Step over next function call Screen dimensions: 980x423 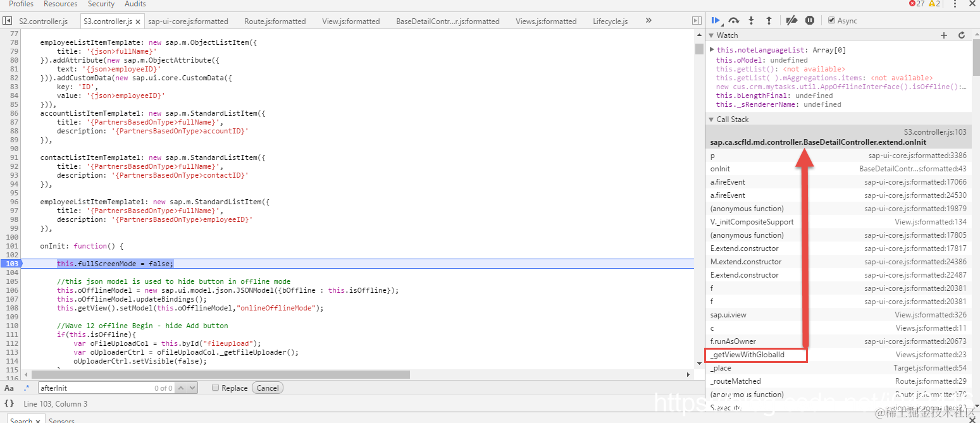[x=734, y=20]
